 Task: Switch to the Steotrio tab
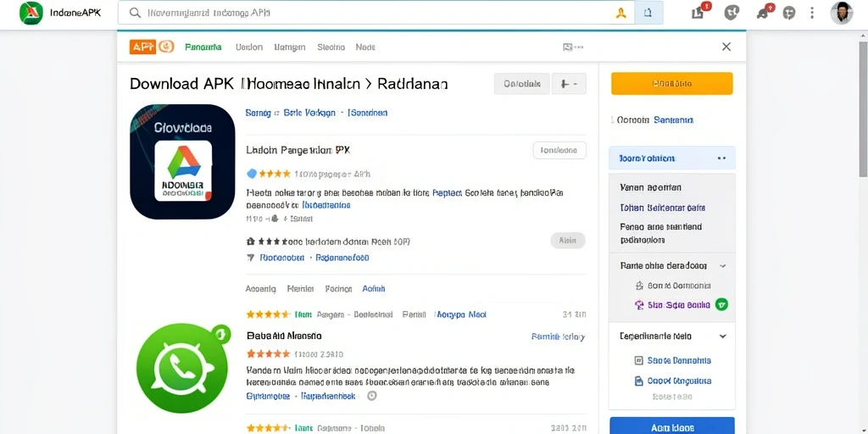pos(331,47)
